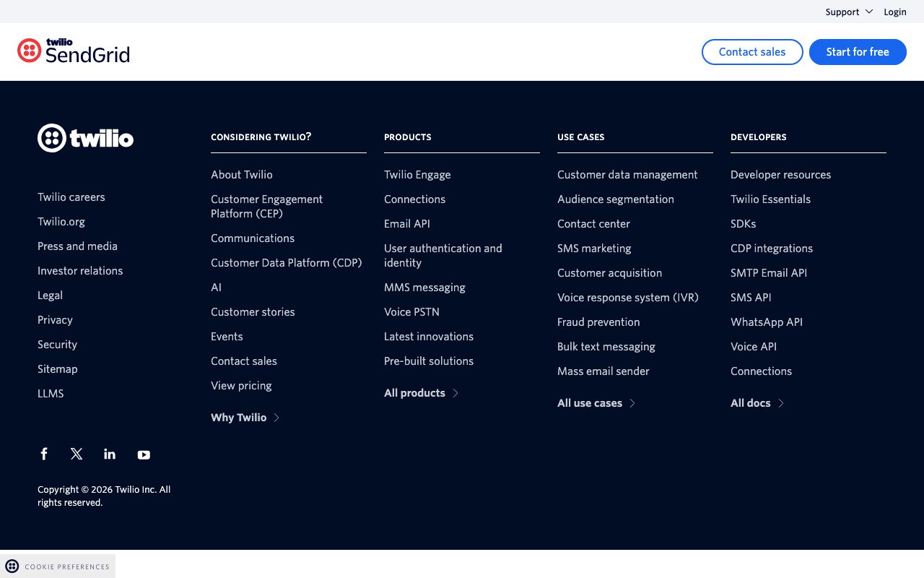
Task: Open Customer data management link
Action: click(627, 175)
